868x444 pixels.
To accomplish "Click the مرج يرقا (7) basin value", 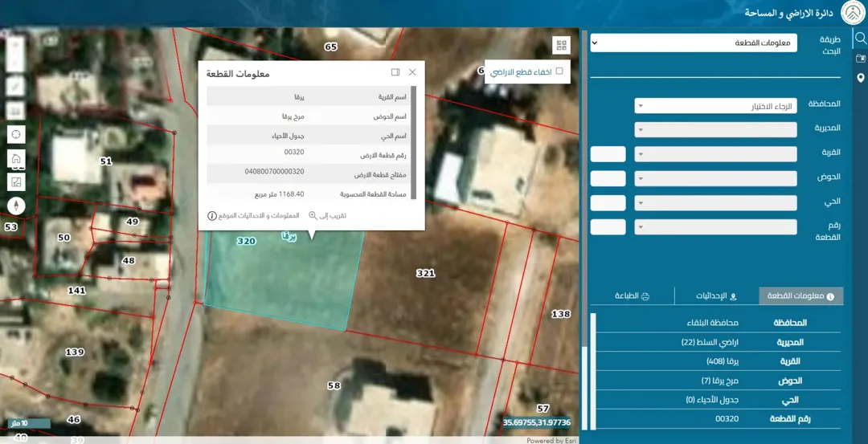I will tap(720, 381).
